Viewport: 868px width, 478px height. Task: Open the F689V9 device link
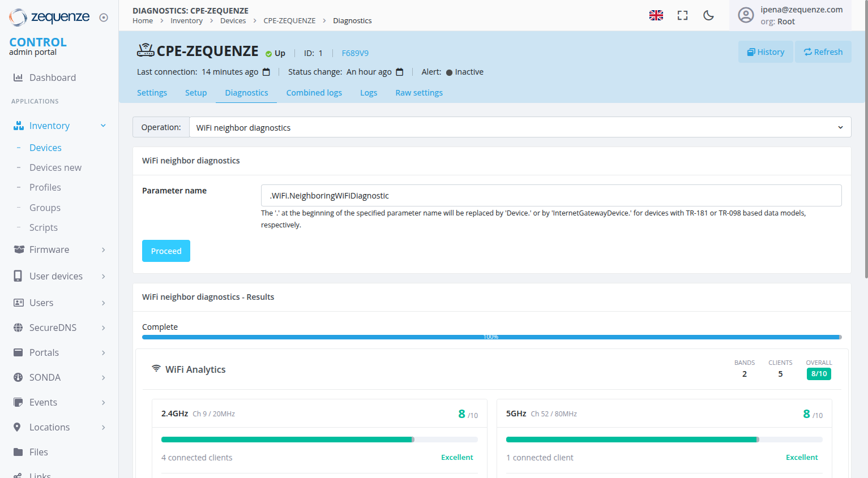click(355, 53)
